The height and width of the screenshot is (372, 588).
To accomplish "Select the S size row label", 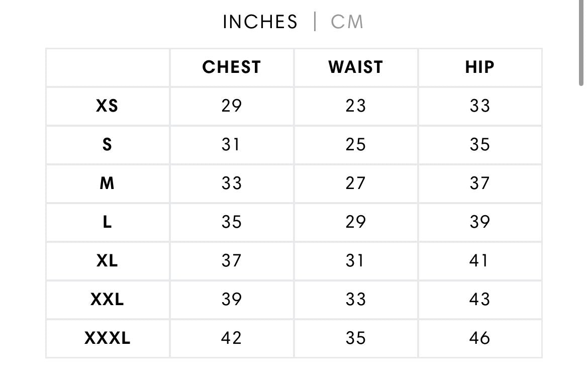I will (107, 144).
